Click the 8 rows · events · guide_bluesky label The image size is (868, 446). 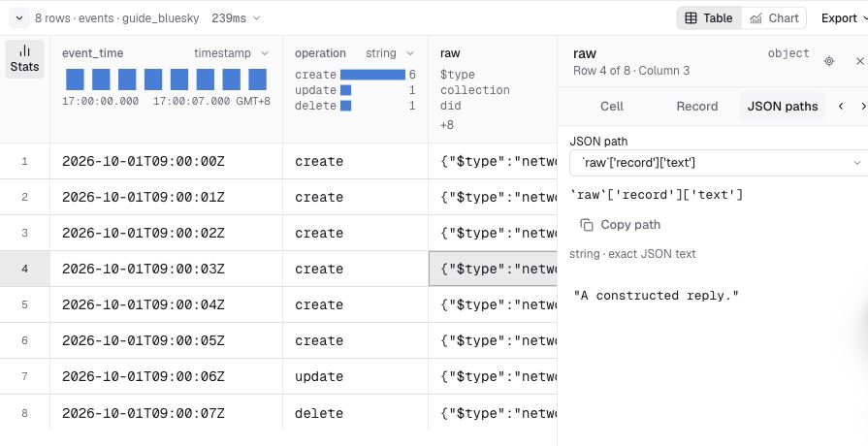tap(116, 18)
